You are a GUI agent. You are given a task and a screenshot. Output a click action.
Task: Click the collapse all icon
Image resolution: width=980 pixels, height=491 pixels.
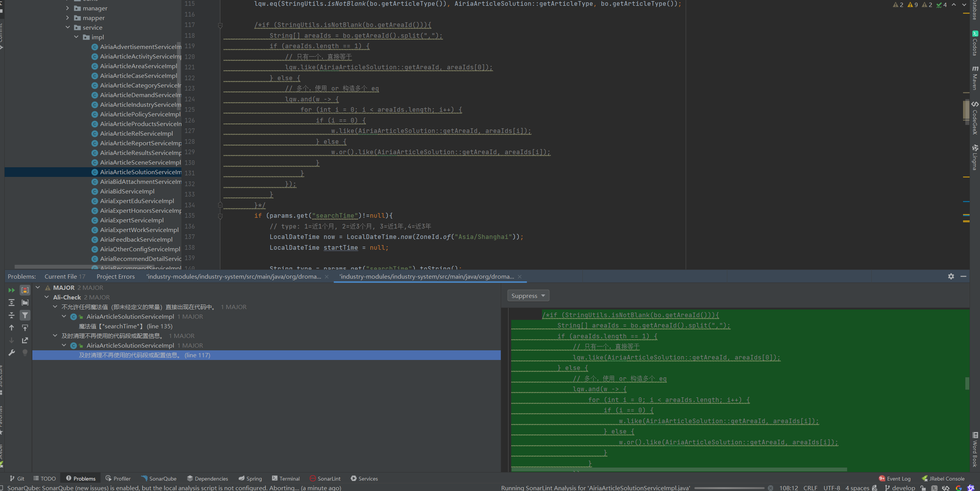point(12,315)
